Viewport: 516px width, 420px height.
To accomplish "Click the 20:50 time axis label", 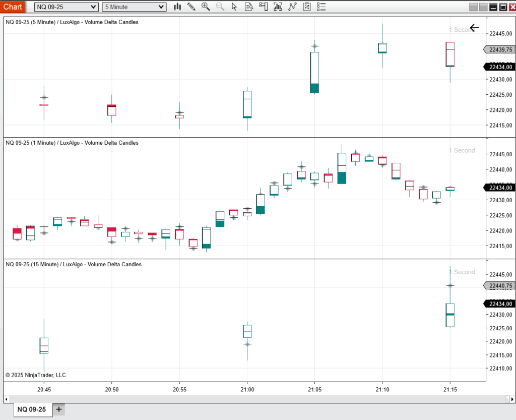I will pyautogui.click(x=112, y=389).
